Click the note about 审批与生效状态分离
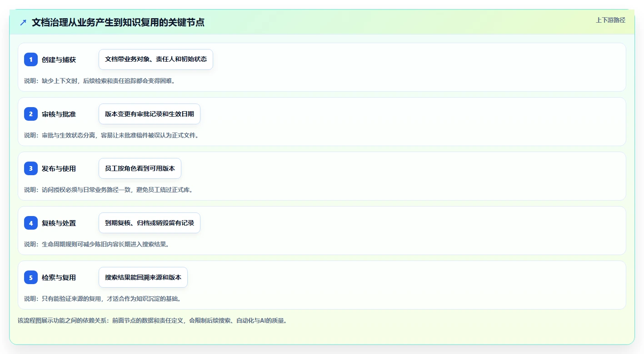Screen dimensions: 644x354 (111, 135)
